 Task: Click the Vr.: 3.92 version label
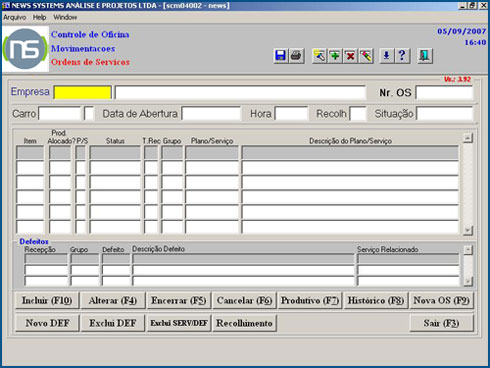[457, 79]
